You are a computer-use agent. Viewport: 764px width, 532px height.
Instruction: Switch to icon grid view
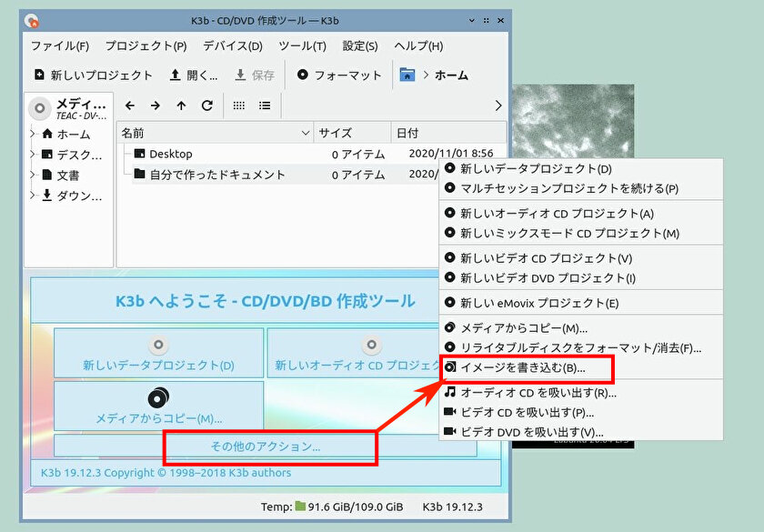pos(238,105)
